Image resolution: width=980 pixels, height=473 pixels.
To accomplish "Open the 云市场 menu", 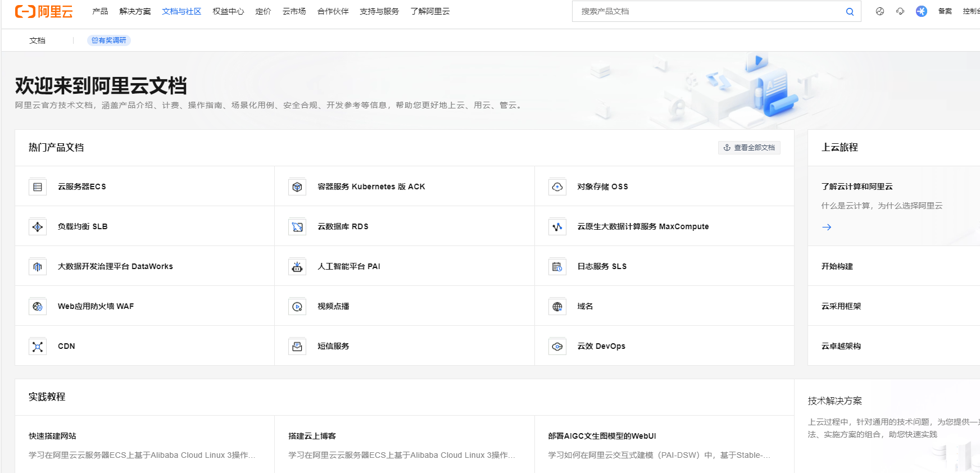I will [x=294, y=11].
